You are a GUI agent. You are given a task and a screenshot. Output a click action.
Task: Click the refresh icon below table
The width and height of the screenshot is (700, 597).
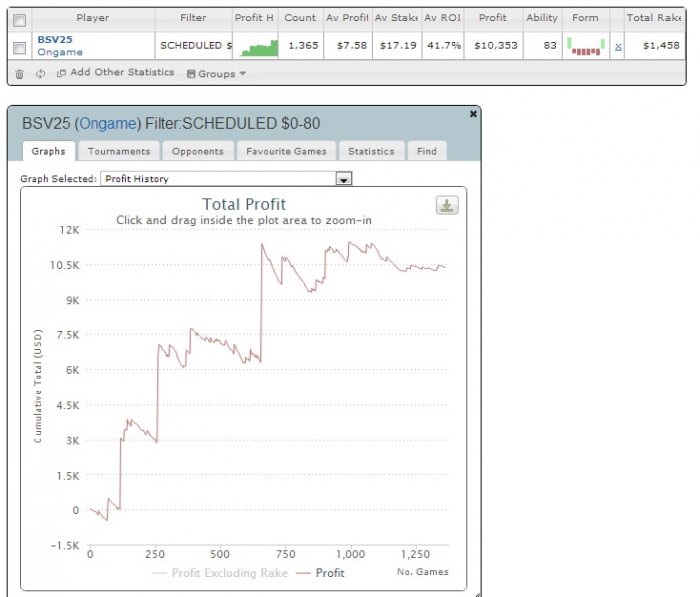40,74
